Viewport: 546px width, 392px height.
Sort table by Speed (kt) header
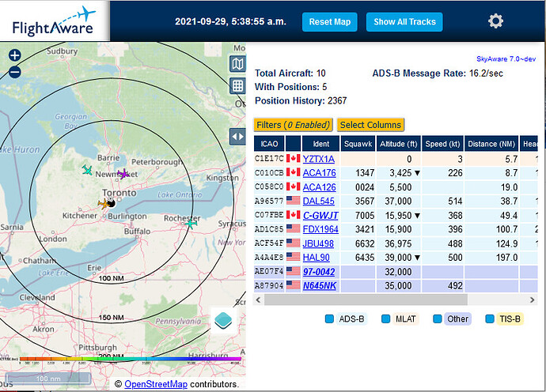442,144
